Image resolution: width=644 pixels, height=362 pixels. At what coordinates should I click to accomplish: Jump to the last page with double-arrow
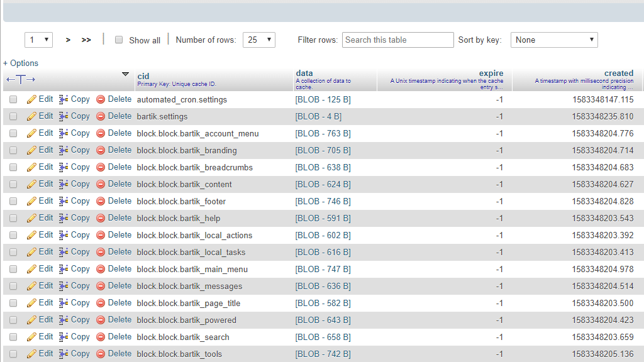(86, 40)
